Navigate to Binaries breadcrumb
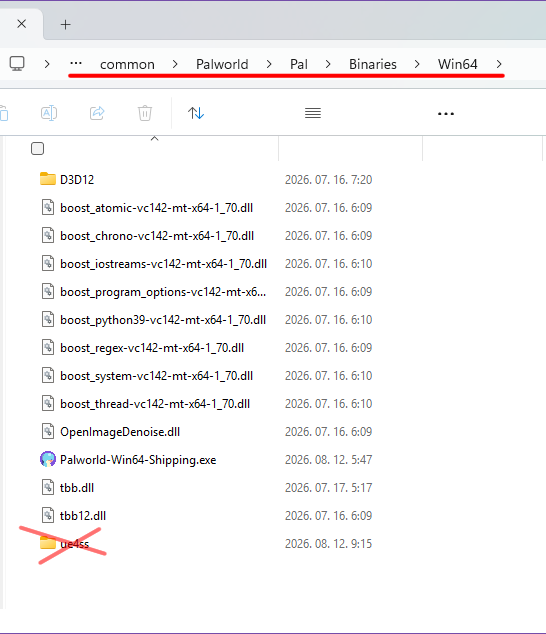 point(372,64)
